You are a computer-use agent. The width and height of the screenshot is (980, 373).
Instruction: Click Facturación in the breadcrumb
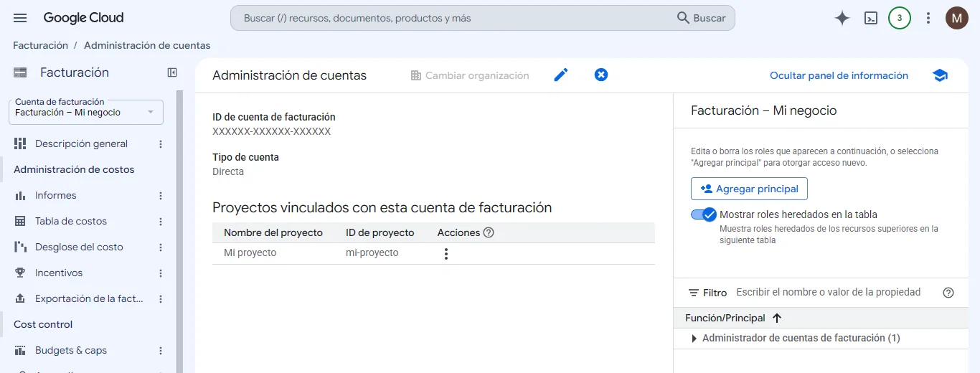click(x=40, y=45)
